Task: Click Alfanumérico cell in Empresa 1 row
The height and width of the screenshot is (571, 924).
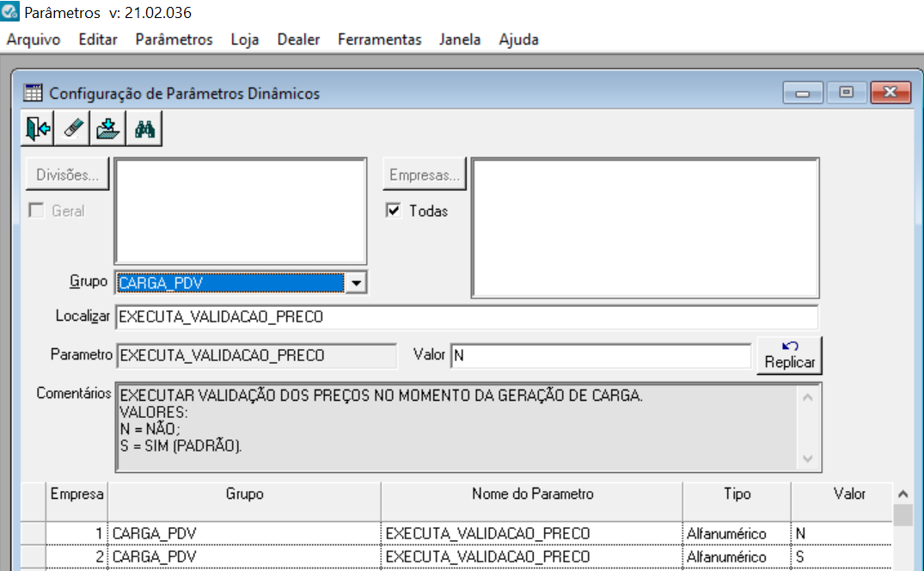Action: [737, 533]
